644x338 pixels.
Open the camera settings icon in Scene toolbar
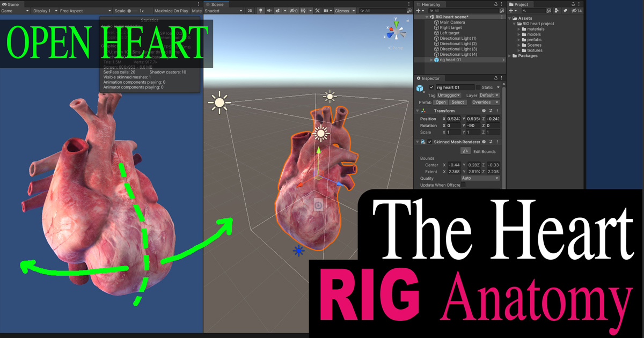[326, 10]
